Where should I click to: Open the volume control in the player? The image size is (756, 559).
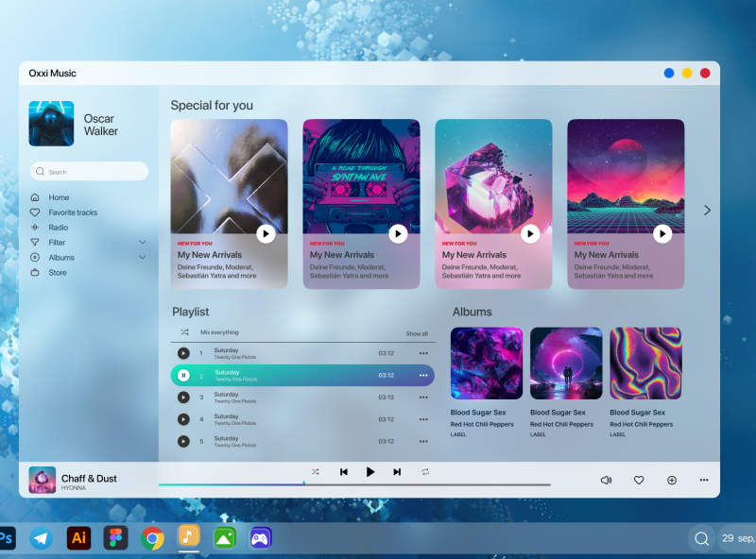coord(606,481)
